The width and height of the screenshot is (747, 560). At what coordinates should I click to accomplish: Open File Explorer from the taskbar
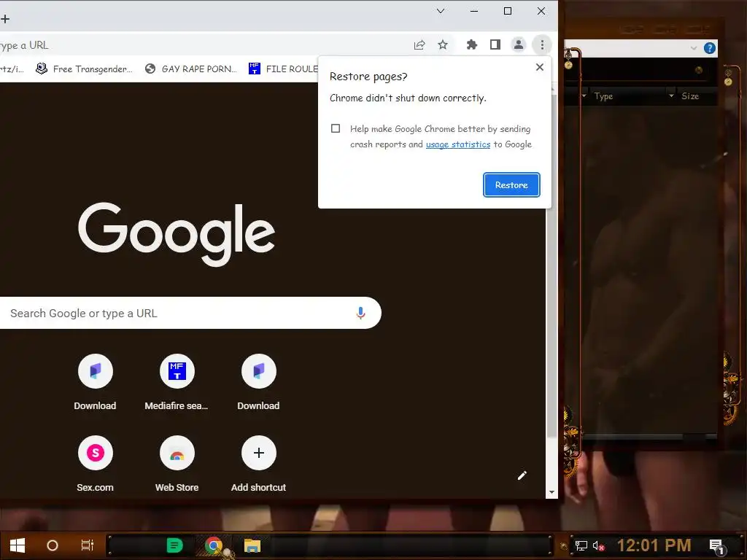click(x=252, y=545)
